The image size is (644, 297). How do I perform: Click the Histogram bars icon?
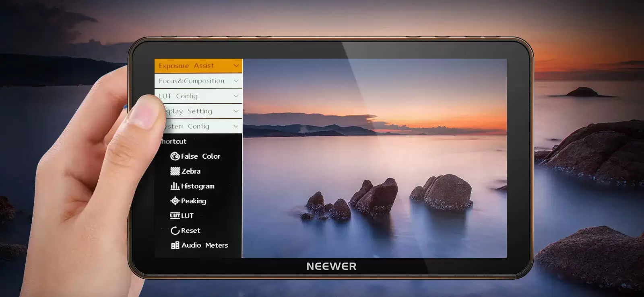coord(175,186)
